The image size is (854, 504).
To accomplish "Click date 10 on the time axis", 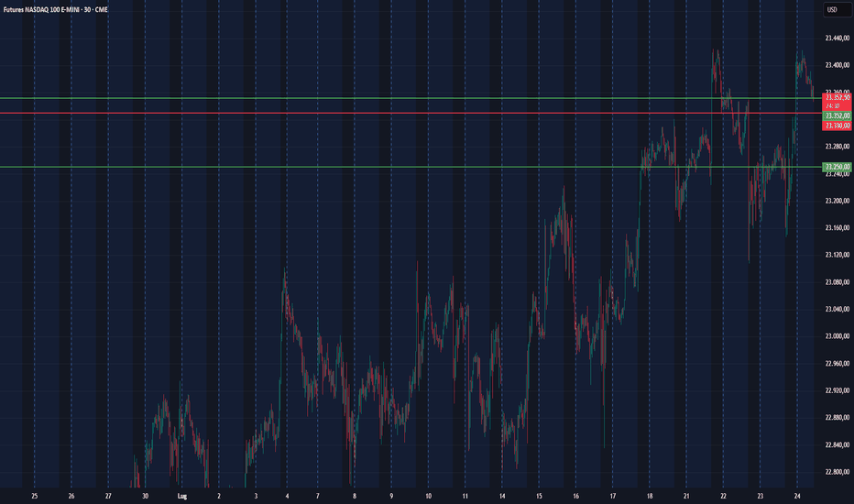I will [x=428, y=497].
